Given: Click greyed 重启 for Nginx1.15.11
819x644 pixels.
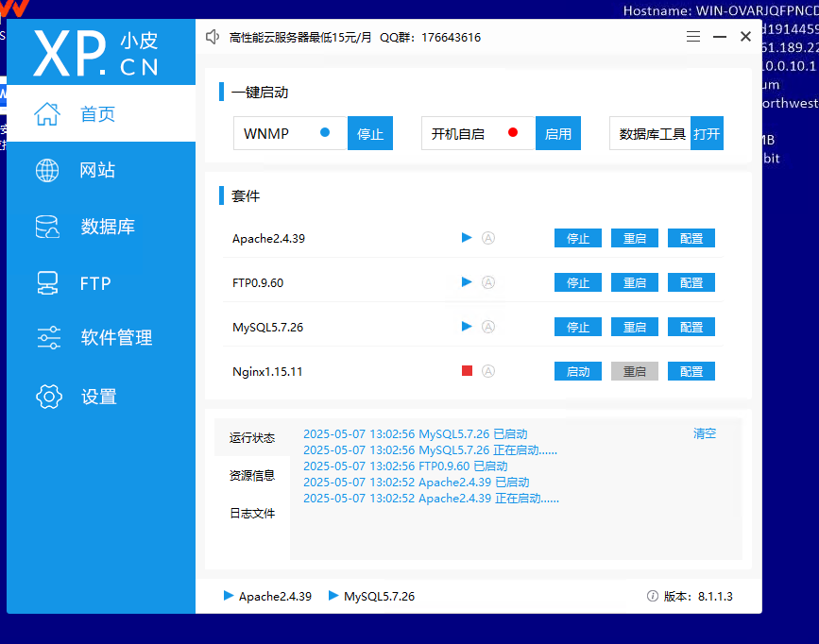Looking at the screenshot, I should click(x=635, y=371).
